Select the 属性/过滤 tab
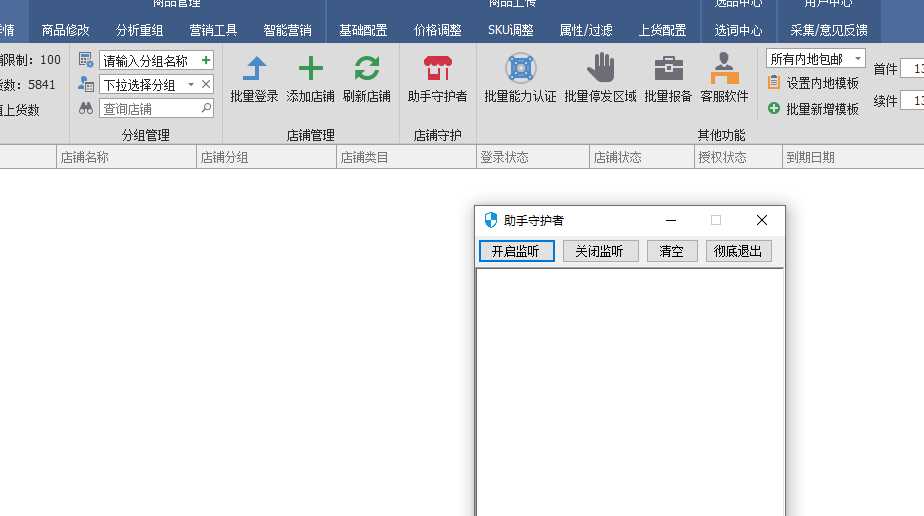Screen dimensions: 924x516 (586, 30)
